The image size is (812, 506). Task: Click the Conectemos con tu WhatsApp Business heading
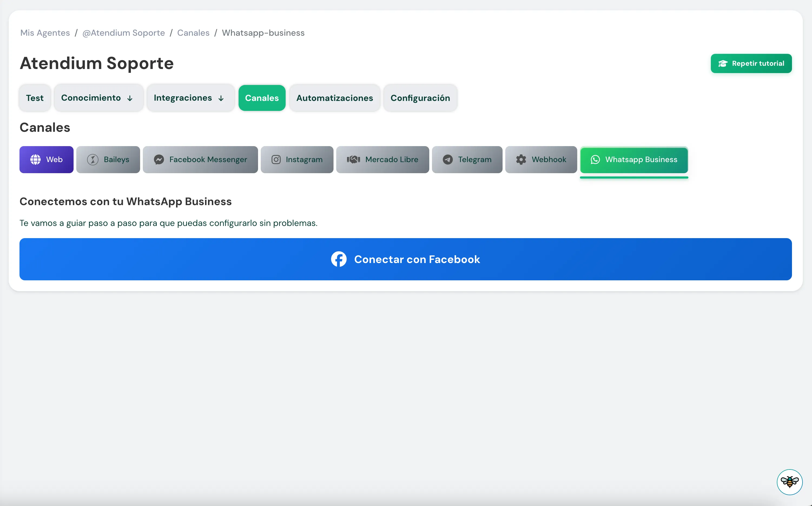[126, 202]
